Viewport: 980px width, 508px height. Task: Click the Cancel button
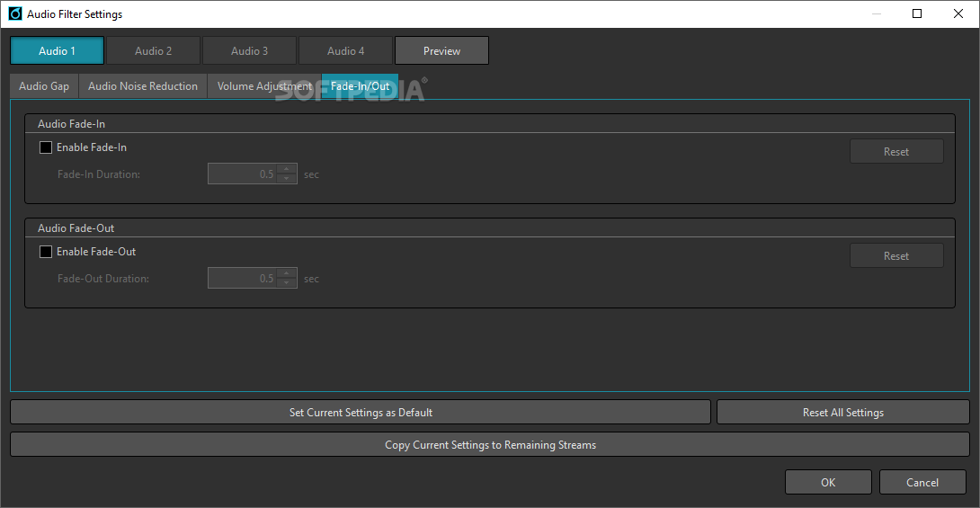click(922, 483)
